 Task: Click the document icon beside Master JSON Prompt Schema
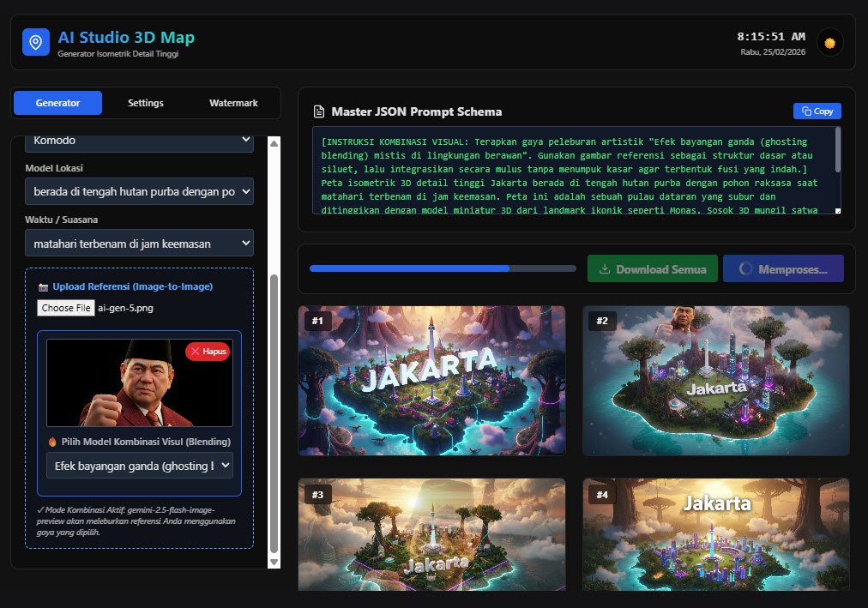319,111
